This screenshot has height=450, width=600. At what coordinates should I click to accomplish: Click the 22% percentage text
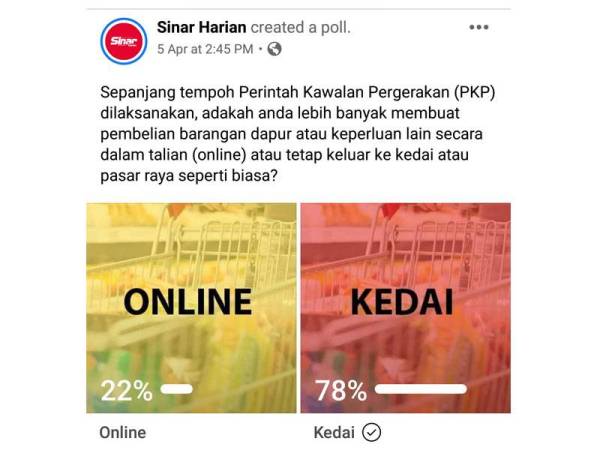coord(127,390)
